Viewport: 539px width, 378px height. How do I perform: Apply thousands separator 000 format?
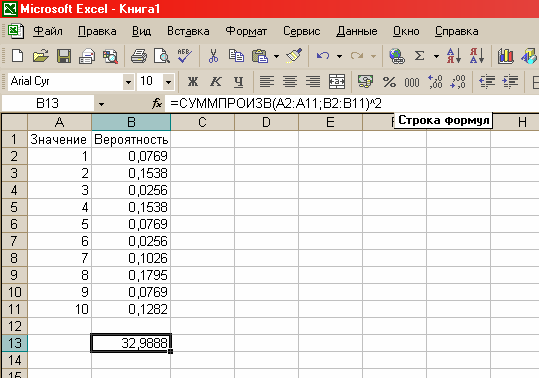click(x=412, y=82)
